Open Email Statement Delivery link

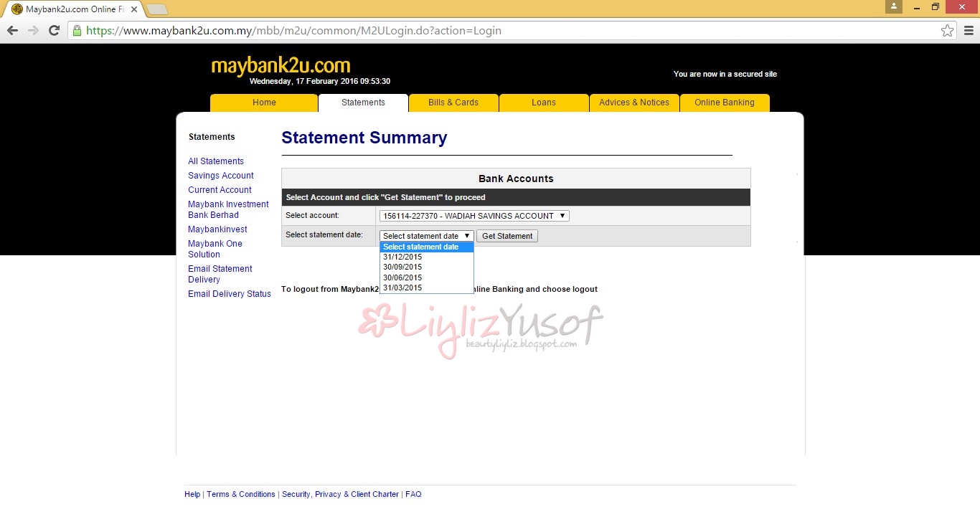click(x=220, y=274)
